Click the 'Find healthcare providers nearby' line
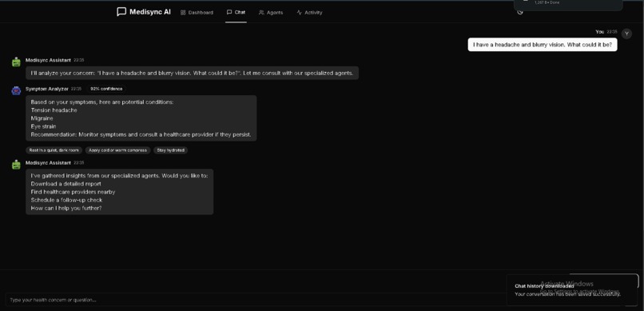Viewport: 644px width, 311px height. tap(73, 192)
